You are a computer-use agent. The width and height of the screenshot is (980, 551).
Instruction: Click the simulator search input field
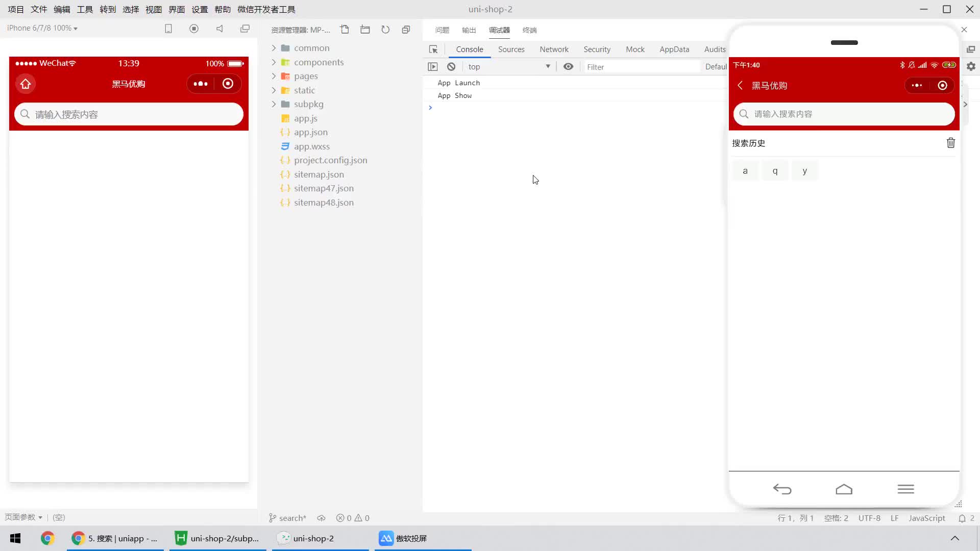[x=129, y=114]
